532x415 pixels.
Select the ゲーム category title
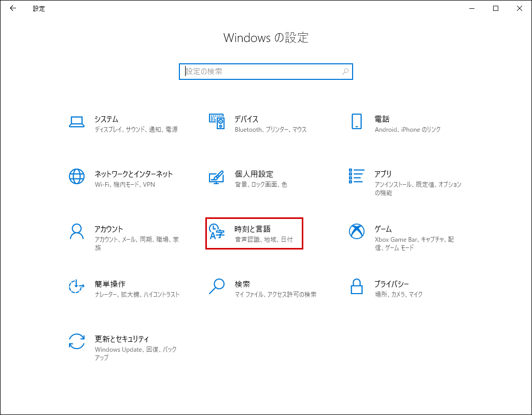coord(383,229)
